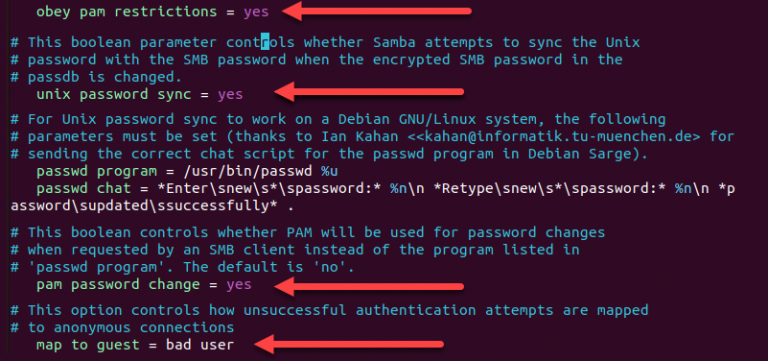Click the 'map to guest' parameter name

click(x=88, y=345)
